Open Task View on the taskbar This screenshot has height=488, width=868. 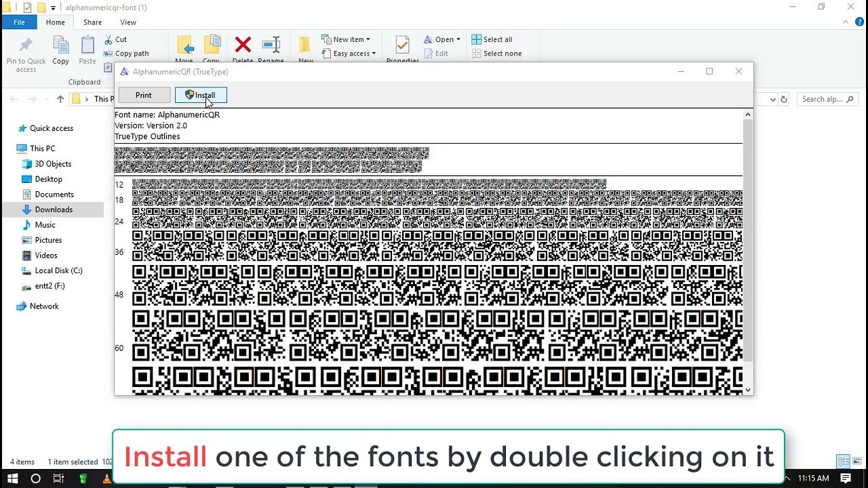pyautogui.click(x=59, y=479)
